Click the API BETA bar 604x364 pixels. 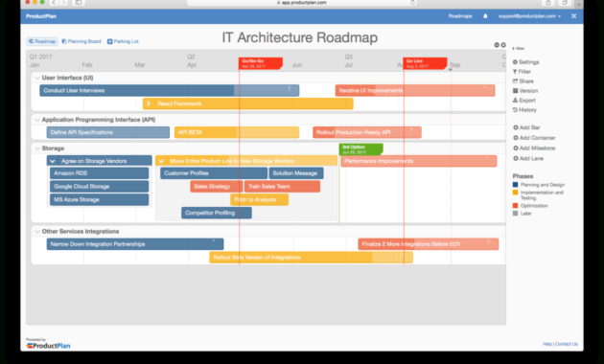(x=237, y=132)
